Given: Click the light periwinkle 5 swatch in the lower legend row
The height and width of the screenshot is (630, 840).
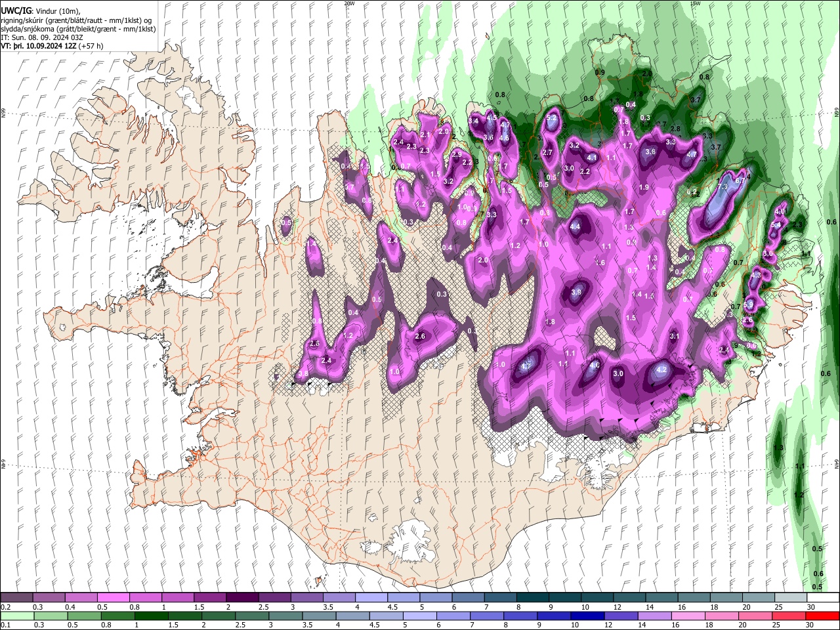Looking at the screenshot, I should 419,616.
